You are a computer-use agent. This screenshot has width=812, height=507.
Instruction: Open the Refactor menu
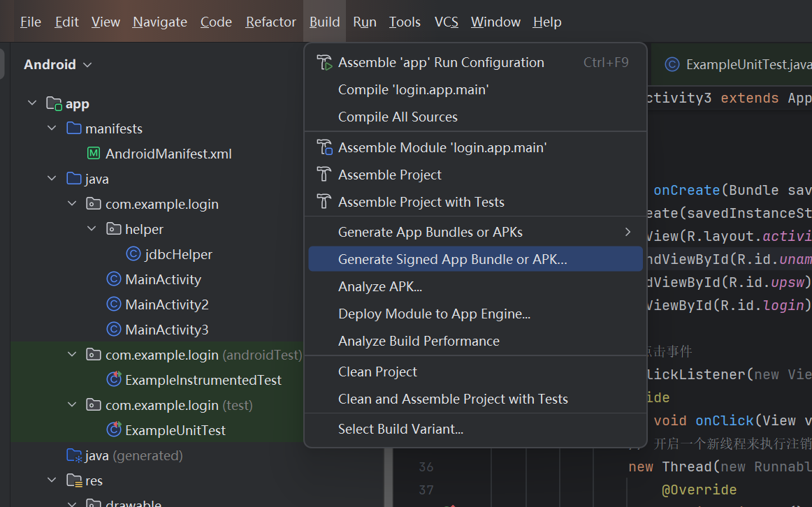(x=270, y=22)
